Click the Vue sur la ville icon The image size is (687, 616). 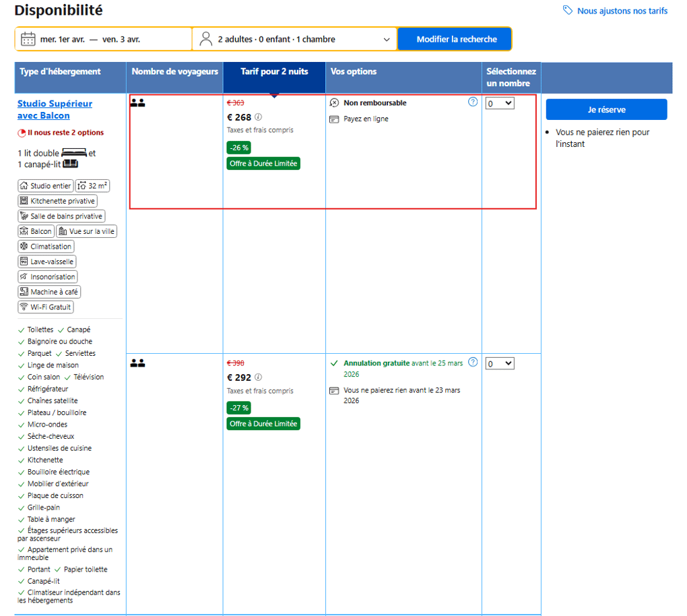pos(63,231)
